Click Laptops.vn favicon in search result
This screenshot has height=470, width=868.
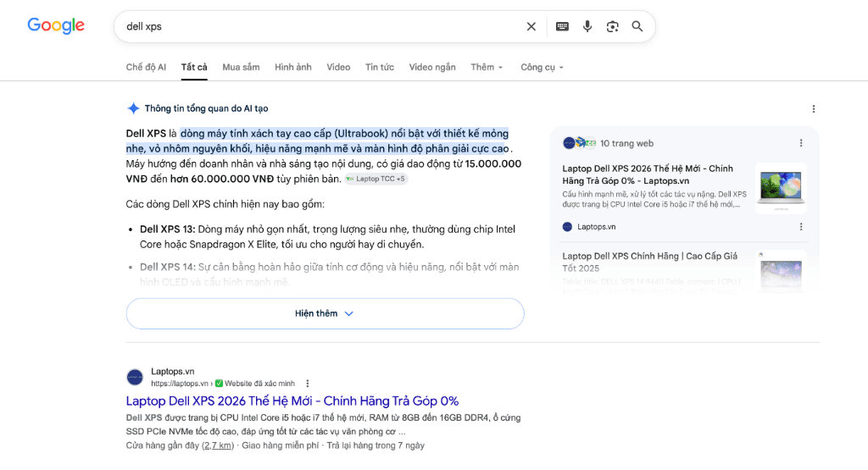coord(135,377)
